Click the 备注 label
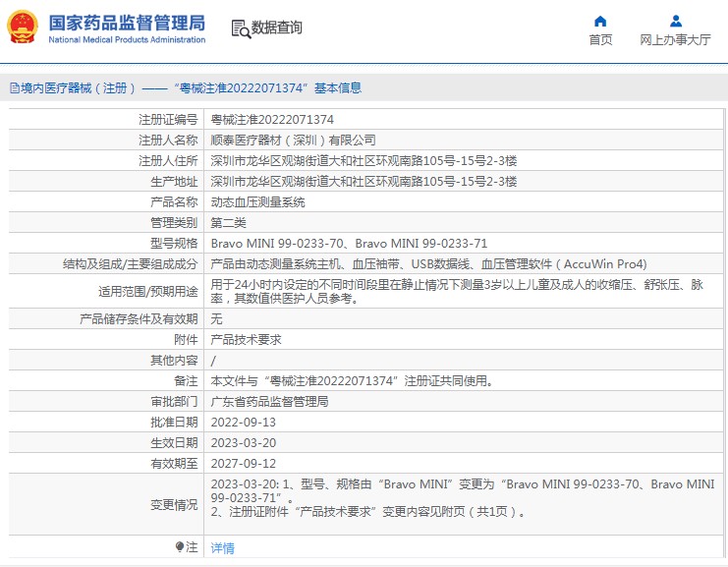The height and width of the screenshot is (567, 728). (186, 381)
